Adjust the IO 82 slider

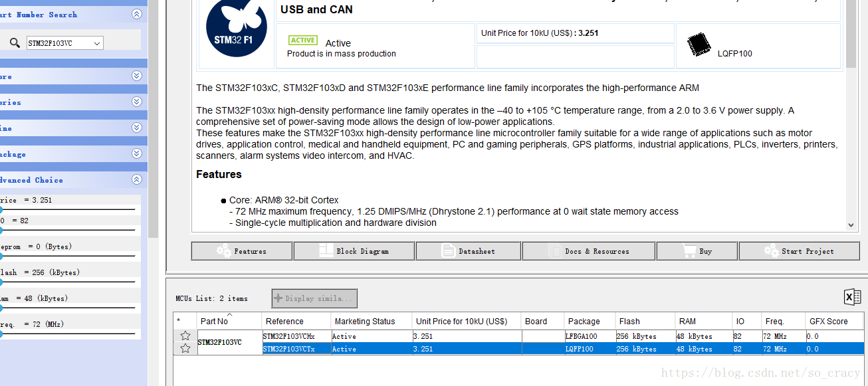[67, 230]
